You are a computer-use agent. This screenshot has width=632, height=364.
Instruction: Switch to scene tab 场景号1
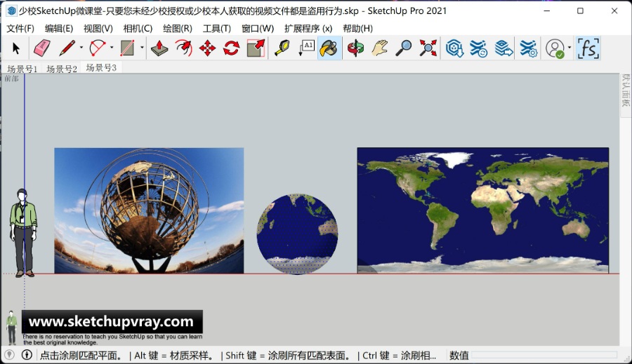(22, 69)
